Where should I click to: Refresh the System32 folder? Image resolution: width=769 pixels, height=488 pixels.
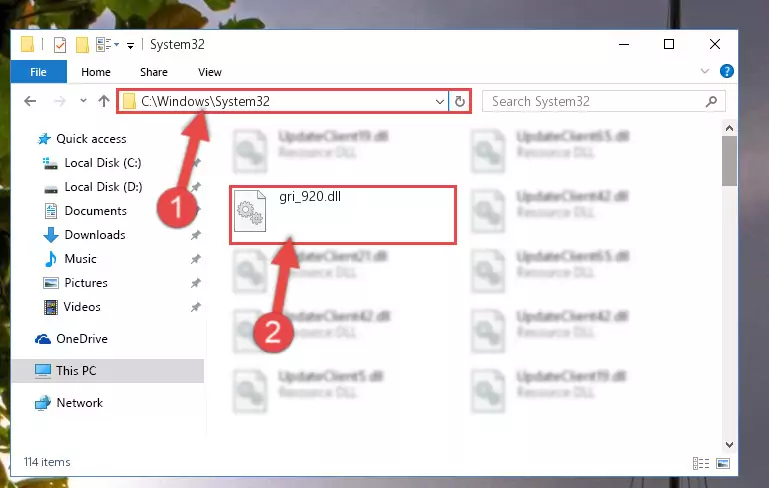pyautogui.click(x=460, y=102)
